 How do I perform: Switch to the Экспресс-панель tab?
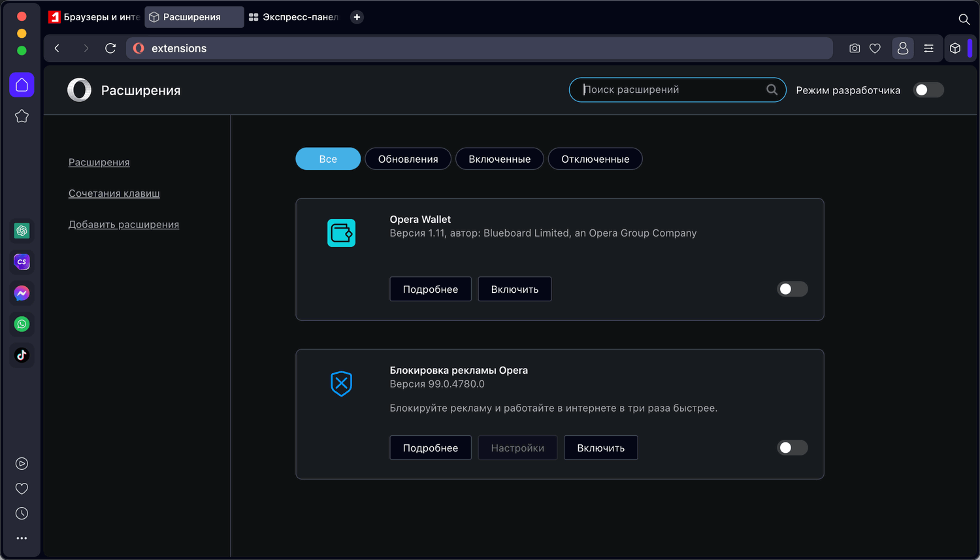pos(293,17)
